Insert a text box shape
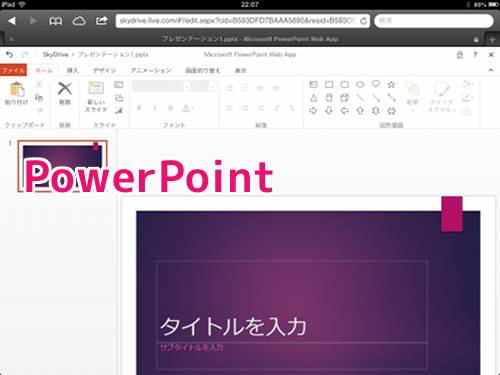Screen dimensions: 500x375 (x=313, y=84)
